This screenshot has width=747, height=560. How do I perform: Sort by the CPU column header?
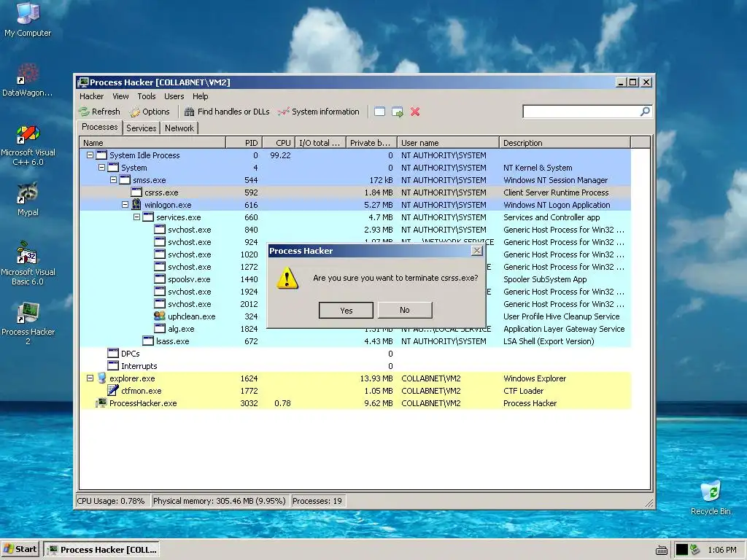(x=279, y=142)
